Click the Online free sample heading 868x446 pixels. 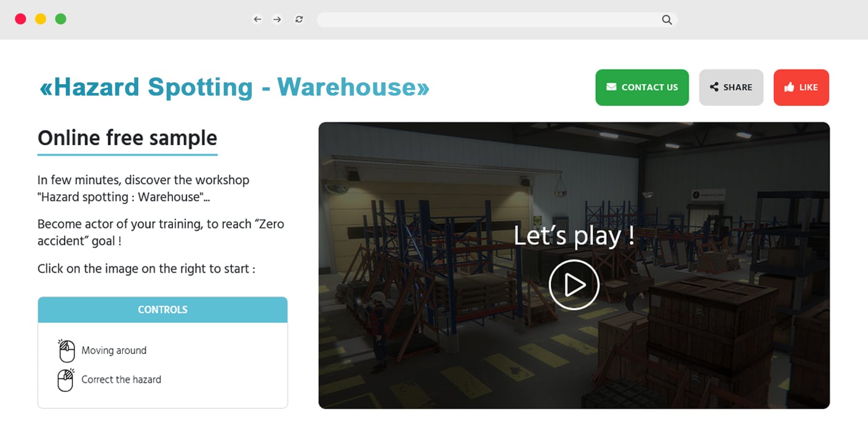[x=127, y=138]
